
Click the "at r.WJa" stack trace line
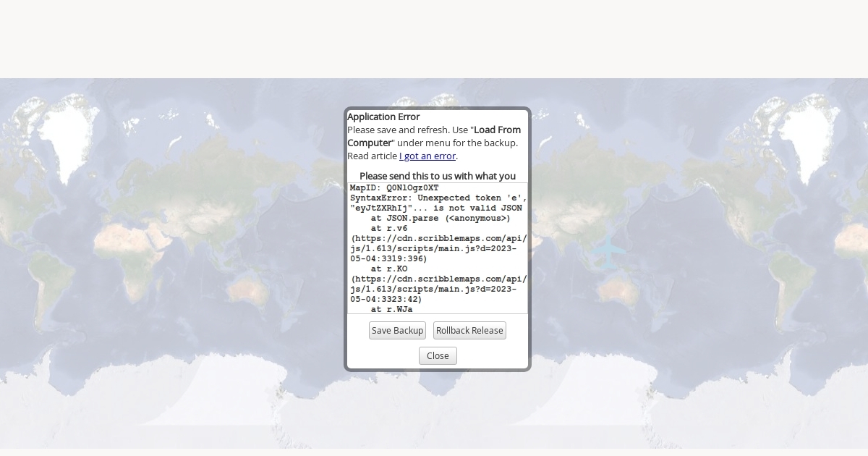(x=391, y=310)
